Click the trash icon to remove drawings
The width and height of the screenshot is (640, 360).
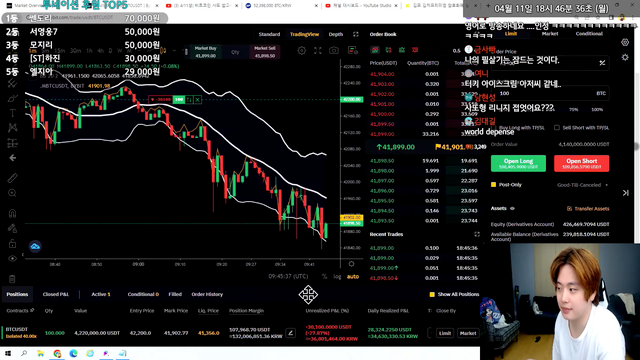[12, 279]
